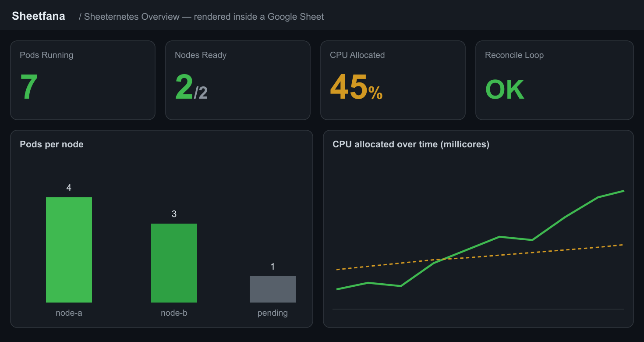Click the value 4 above node-a bar
The image size is (644, 342).
pos(69,188)
